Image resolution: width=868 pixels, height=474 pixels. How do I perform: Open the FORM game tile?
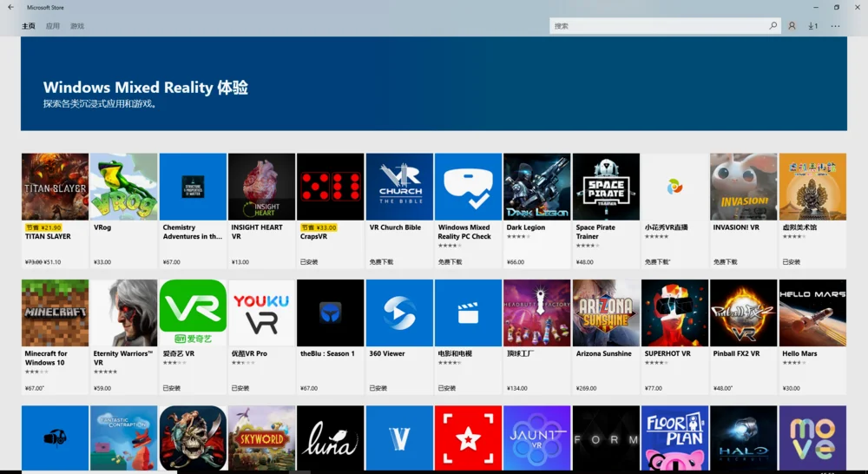(606, 438)
